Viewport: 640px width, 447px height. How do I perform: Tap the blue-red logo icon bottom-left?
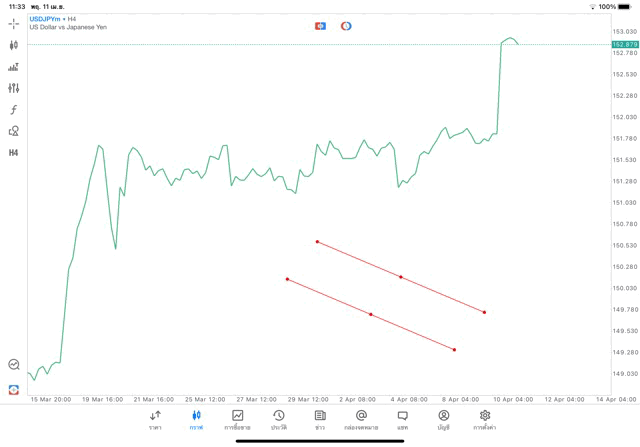click(x=13, y=389)
